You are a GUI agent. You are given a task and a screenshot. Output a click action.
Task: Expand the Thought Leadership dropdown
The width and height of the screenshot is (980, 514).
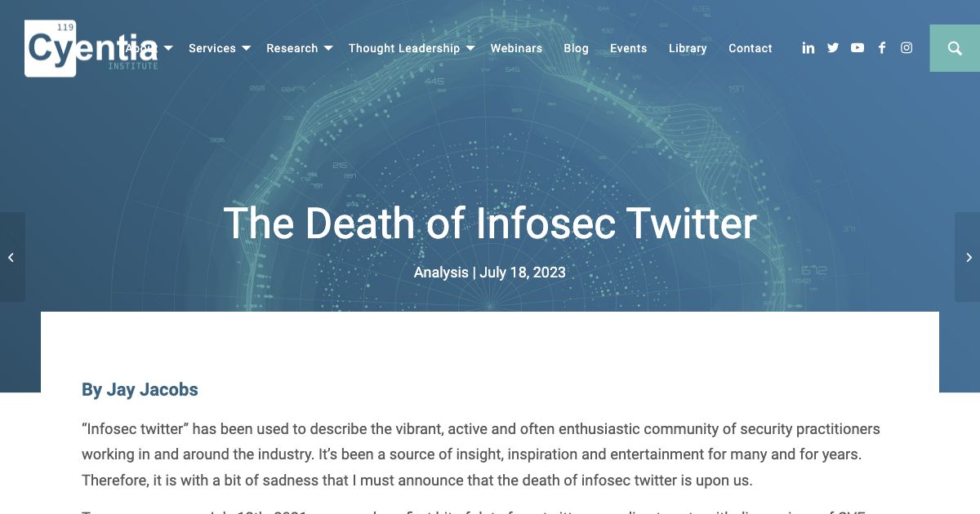(x=404, y=48)
